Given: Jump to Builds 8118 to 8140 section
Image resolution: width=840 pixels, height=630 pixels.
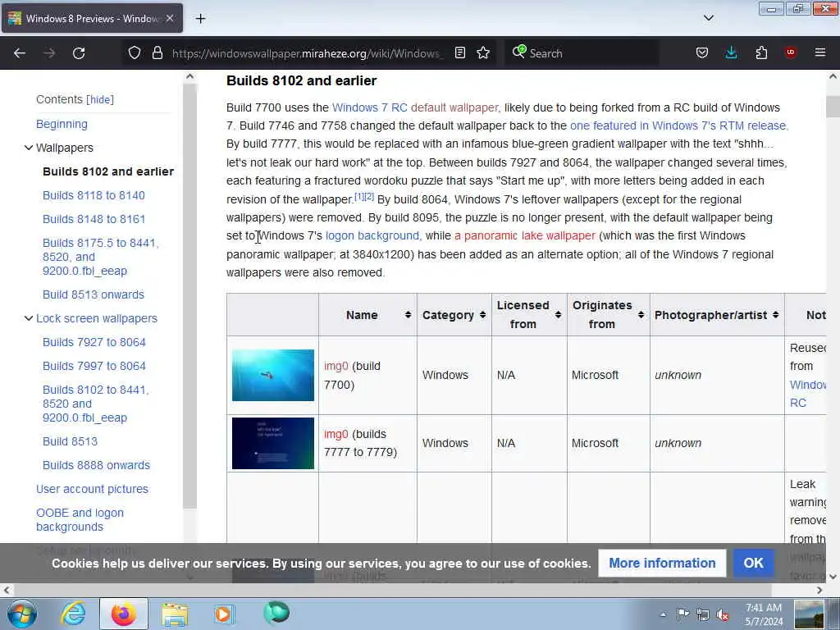Looking at the screenshot, I should point(94,195).
